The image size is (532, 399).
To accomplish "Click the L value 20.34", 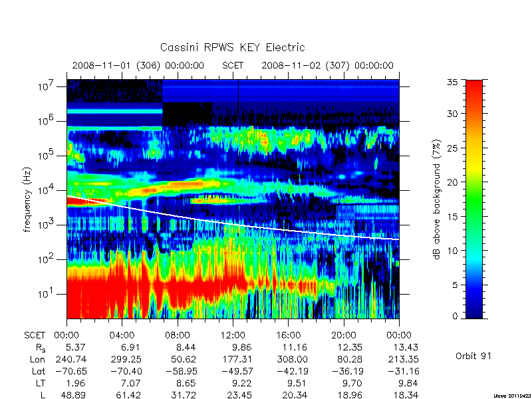I will tap(294, 395).
